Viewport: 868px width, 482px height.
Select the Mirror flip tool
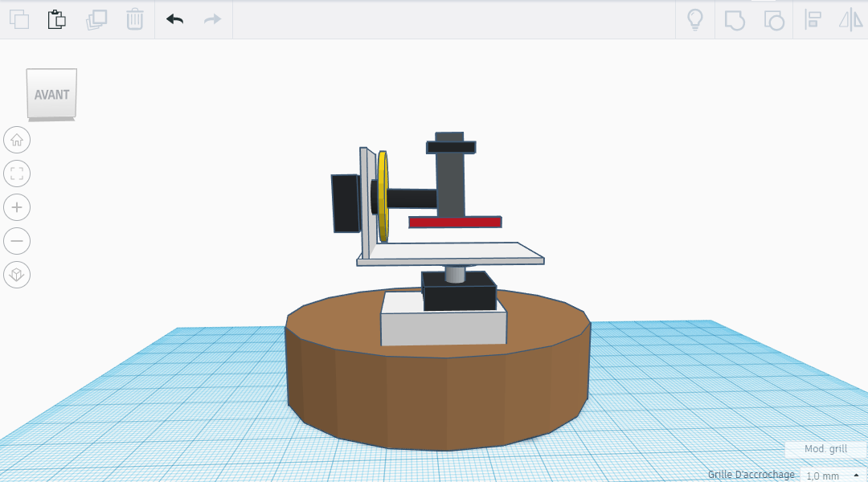click(x=850, y=20)
